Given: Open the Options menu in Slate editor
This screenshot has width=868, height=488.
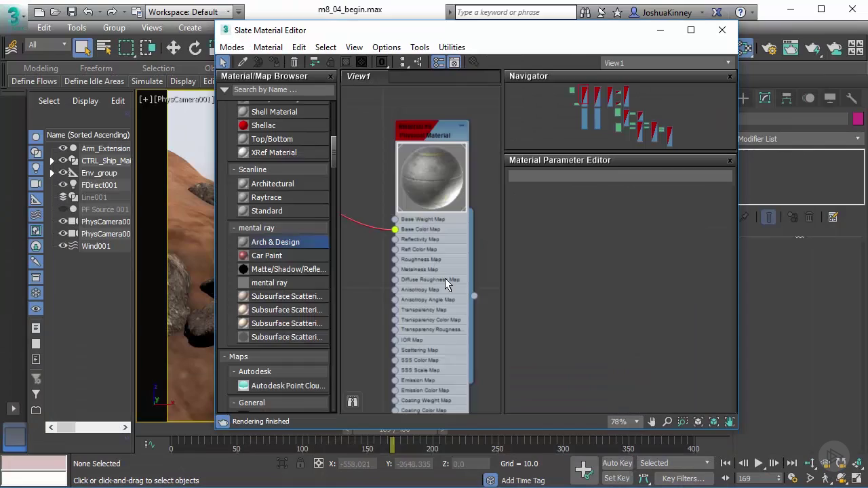Looking at the screenshot, I should 387,47.
